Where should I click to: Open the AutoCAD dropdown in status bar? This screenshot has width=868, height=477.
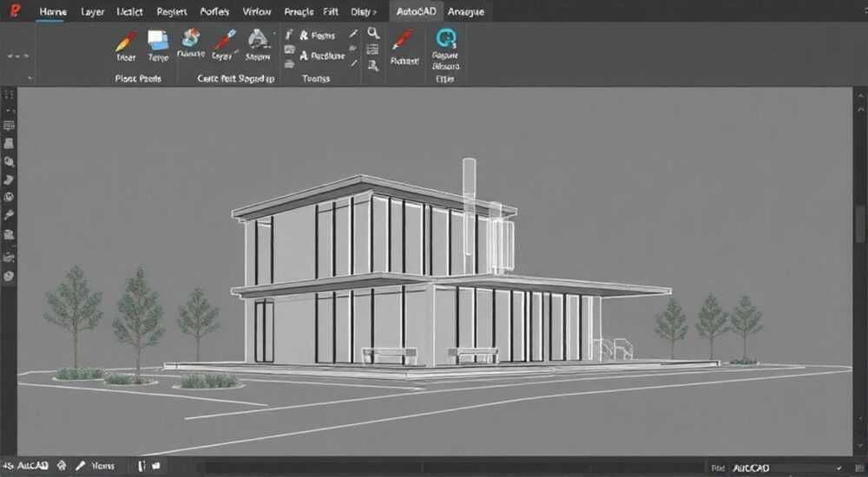click(x=787, y=468)
